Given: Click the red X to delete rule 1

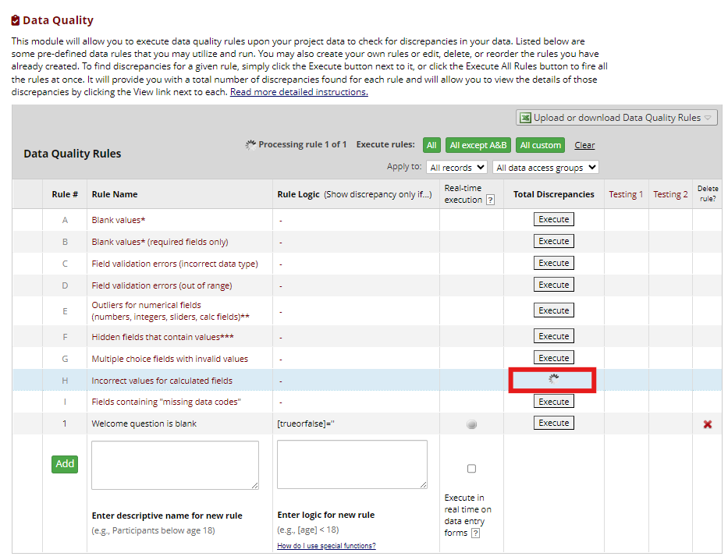Looking at the screenshot, I should tap(707, 424).
